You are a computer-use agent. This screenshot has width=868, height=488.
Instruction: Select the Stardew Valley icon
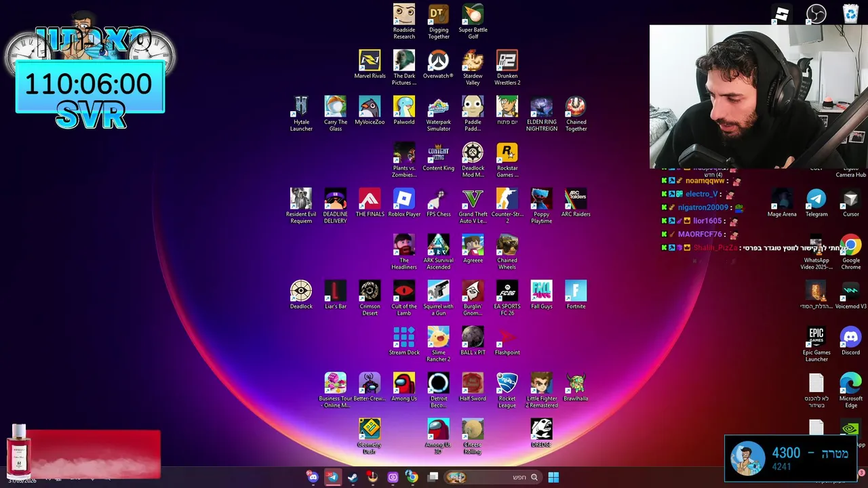[473, 68]
